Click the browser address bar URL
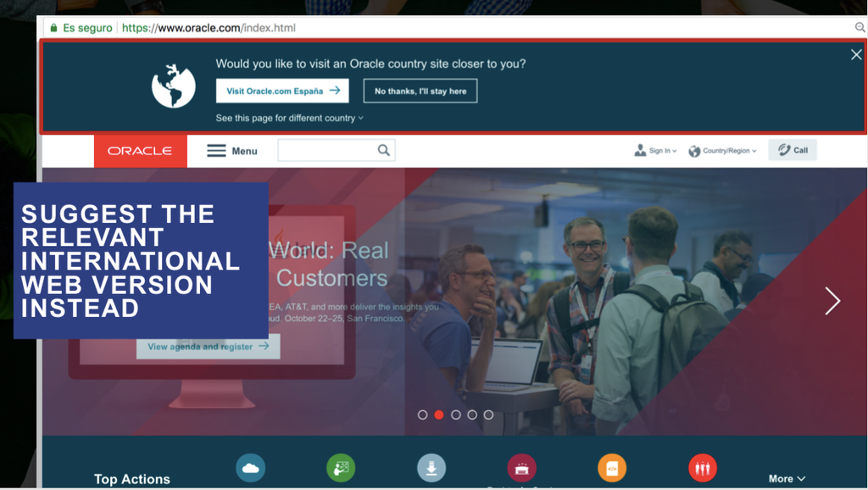This screenshot has width=868, height=490. tap(209, 28)
